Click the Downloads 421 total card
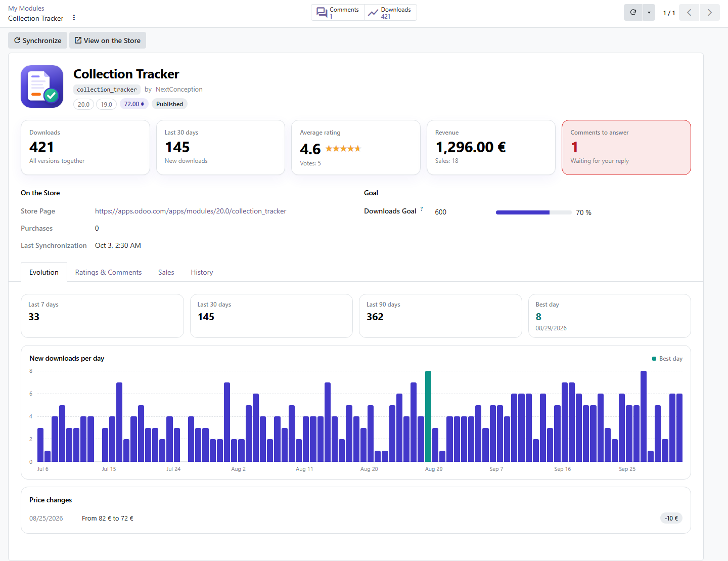 (85, 147)
